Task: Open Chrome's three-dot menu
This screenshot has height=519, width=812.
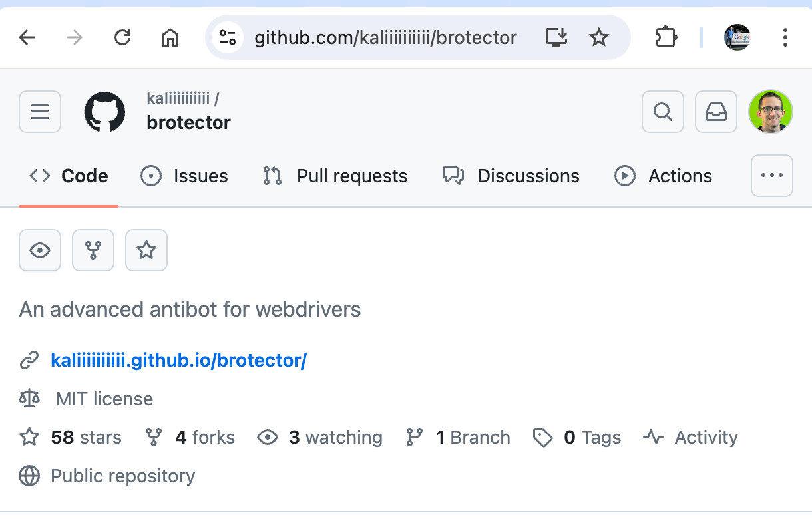Action: 785,37
